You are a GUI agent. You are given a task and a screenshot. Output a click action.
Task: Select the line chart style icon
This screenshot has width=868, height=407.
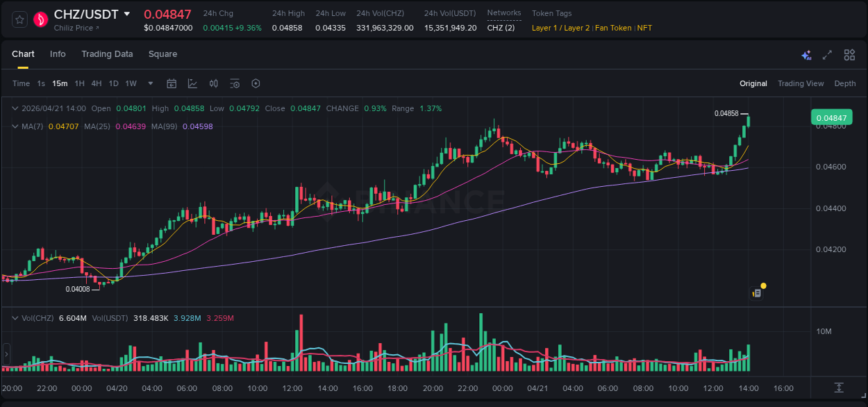pyautogui.click(x=192, y=83)
